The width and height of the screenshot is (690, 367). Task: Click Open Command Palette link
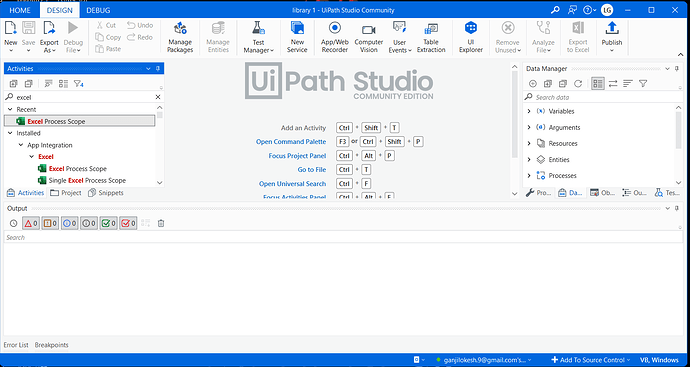[291, 142]
